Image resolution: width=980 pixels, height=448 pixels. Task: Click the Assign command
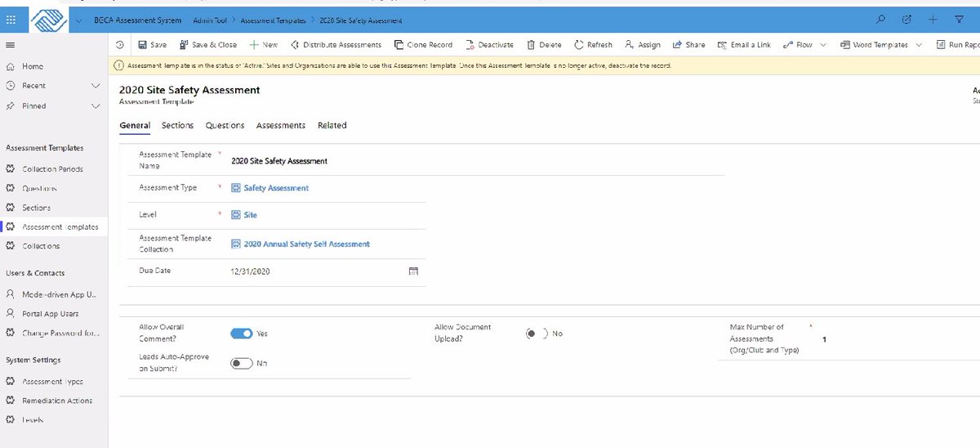[643, 45]
